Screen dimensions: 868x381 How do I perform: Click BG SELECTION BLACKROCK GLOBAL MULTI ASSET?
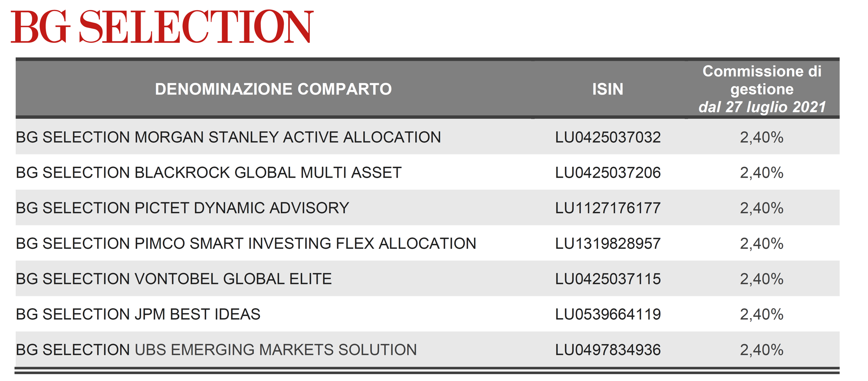point(209,173)
